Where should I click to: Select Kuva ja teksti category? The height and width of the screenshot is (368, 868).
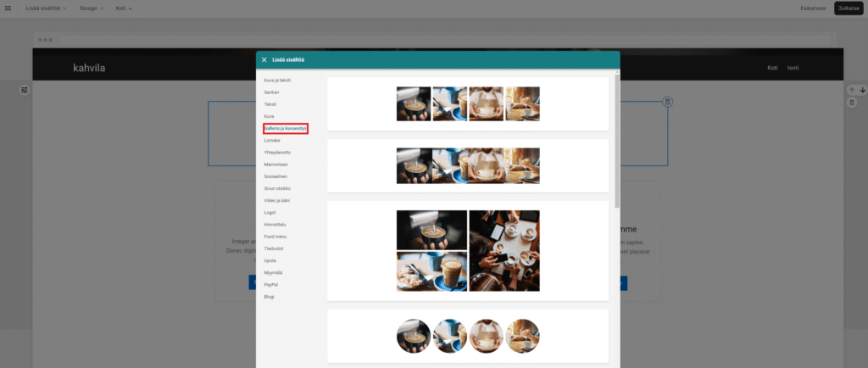tap(277, 80)
